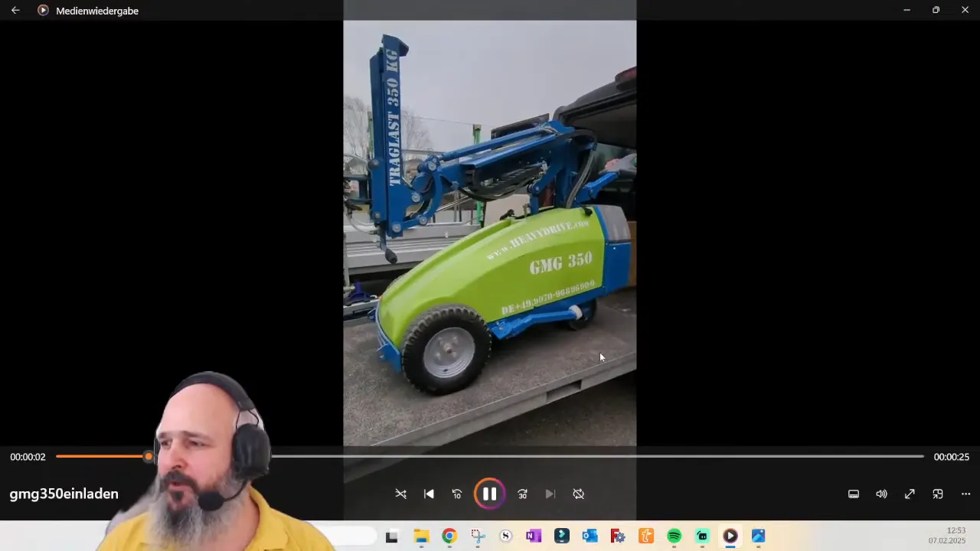Open Google Chrome from the taskbar
The width and height of the screenshot is (980, 551).
point(449,536)
